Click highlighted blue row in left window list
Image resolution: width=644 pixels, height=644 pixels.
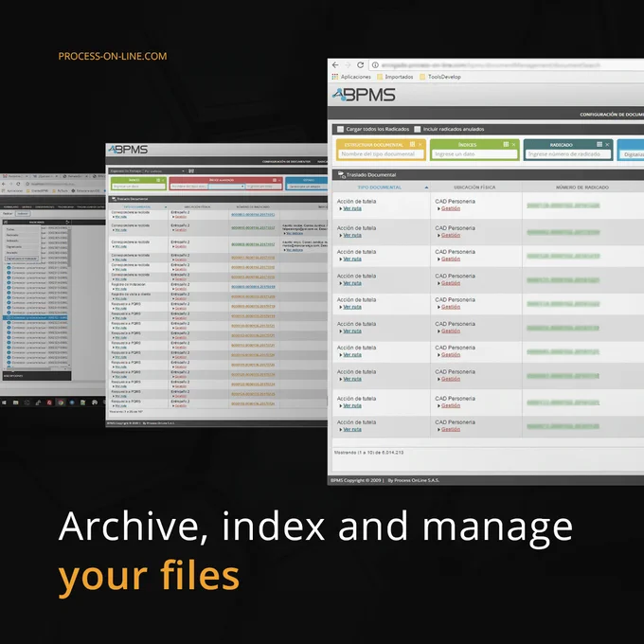pos(35,318)
